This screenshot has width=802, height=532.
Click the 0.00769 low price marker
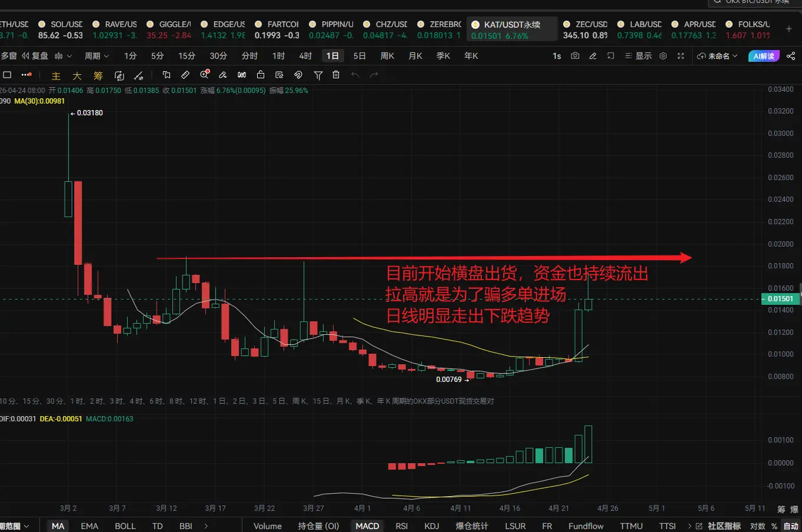pyautogui.click(x=452, y=380)
